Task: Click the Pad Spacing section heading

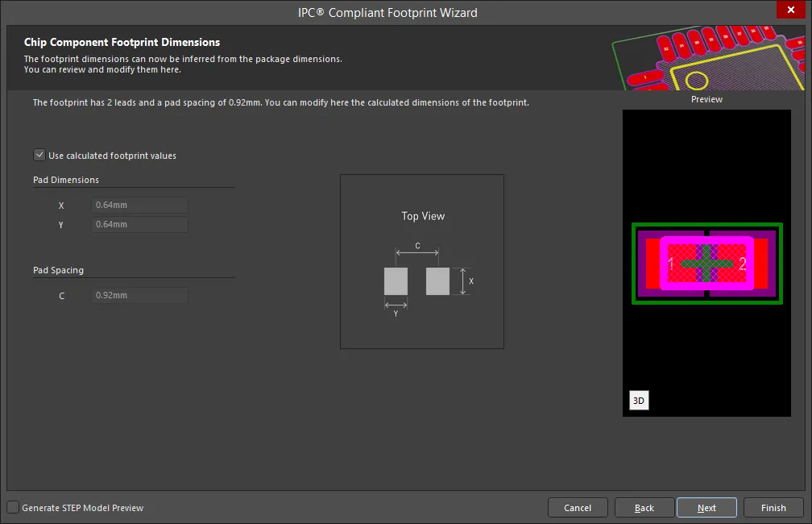Action: coord(58,270)
